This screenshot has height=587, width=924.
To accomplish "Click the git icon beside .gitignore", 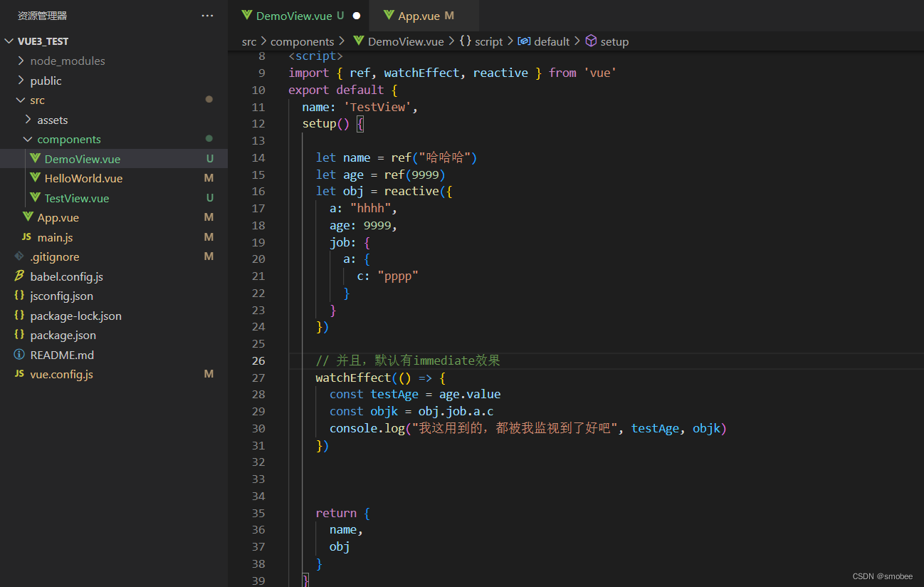I will [19, 256].
